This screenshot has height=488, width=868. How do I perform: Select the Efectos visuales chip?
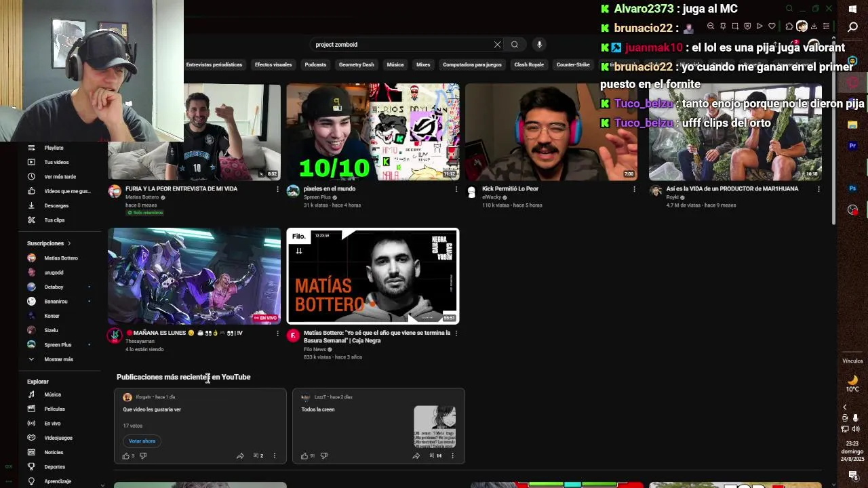click(273, 65)
